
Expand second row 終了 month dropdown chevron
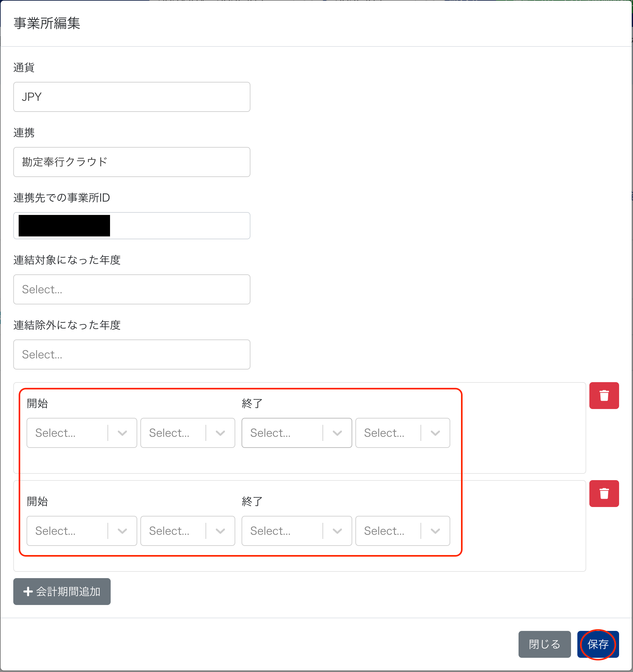click(x=435, y=531)
